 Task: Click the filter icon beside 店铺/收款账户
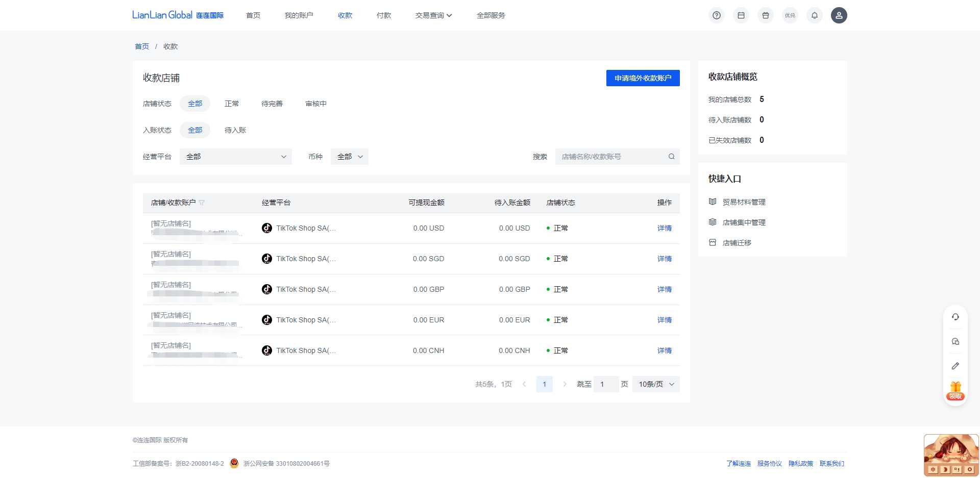[202, 203]
